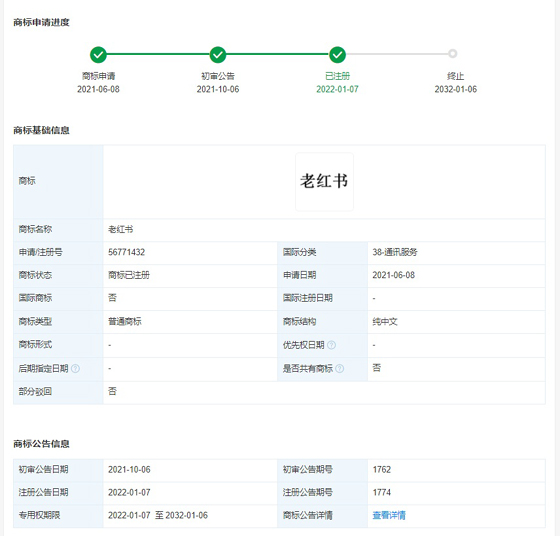
Task: Click the date 2032-01-06 under 终止 step
Action: tap(456, 89)
